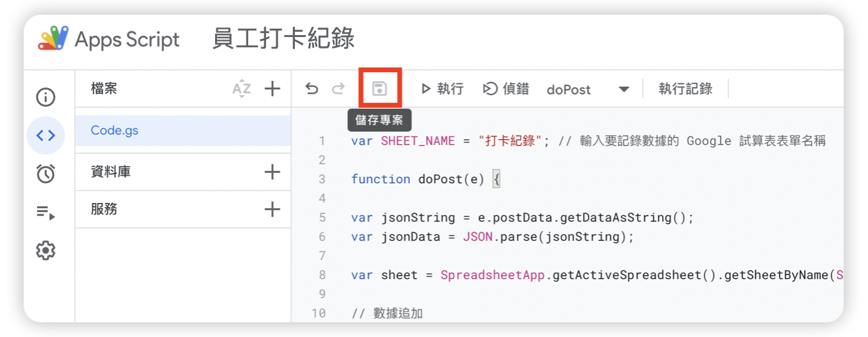Select the Editor code icon in sidebar

45,135
